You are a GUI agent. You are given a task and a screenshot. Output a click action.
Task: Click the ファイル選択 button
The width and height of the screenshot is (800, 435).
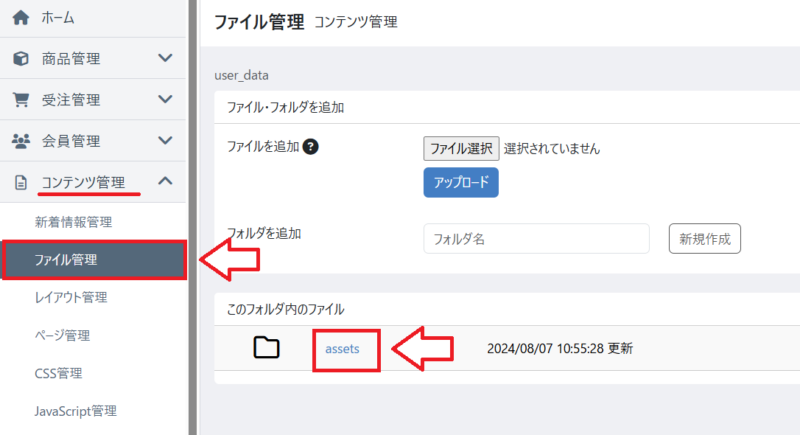(x=461, y=148)
